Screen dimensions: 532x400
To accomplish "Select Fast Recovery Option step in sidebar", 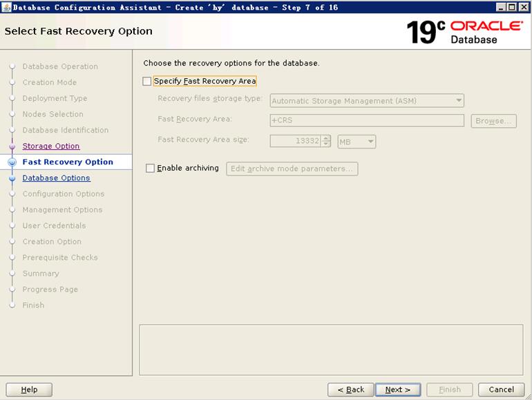I will click(x=68, y=162).
